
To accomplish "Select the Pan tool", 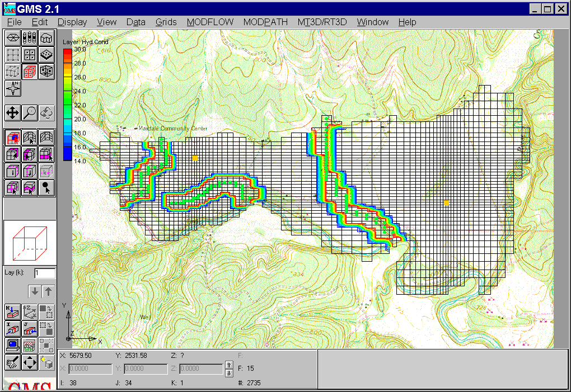I will point(13,113).
